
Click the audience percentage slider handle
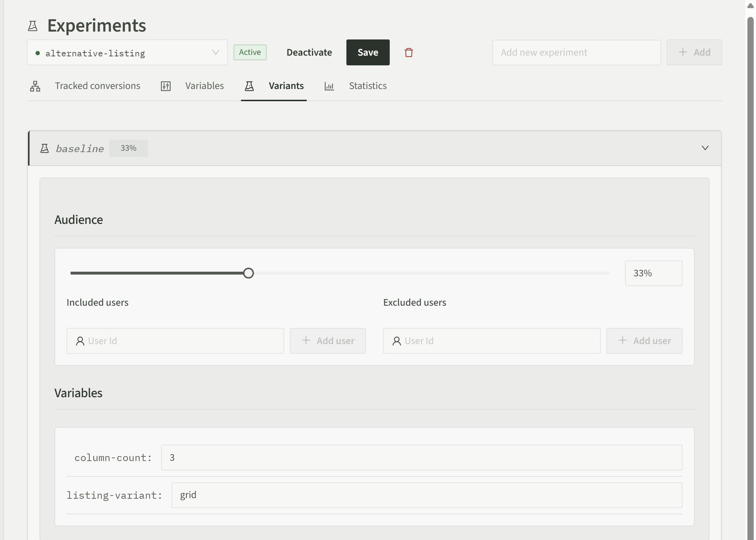[248, 273]
